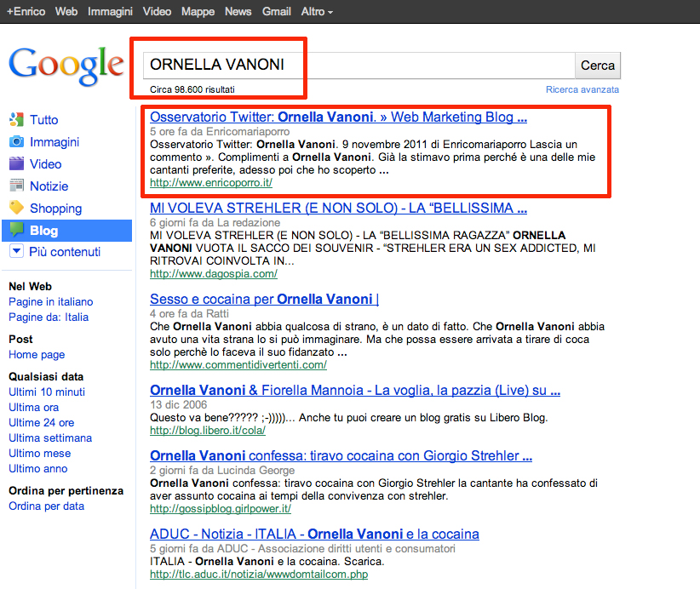Sort results with Ordina per data

(x=47, y=506)
